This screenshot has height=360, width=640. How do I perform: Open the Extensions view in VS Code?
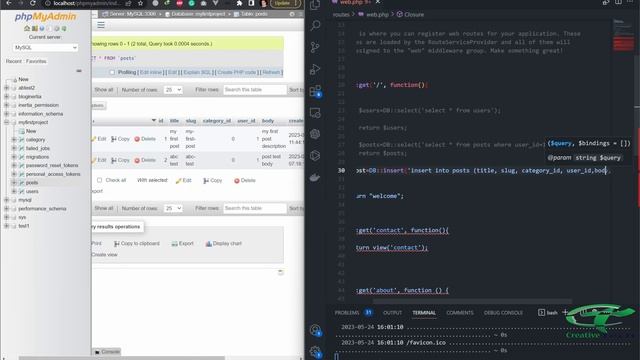click(316, 91)
